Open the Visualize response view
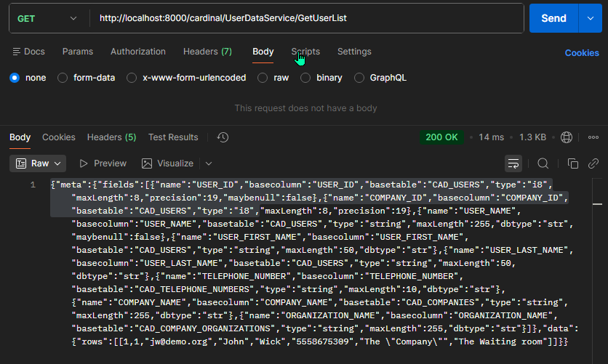 pyautogui.click(x=167, y=163)
